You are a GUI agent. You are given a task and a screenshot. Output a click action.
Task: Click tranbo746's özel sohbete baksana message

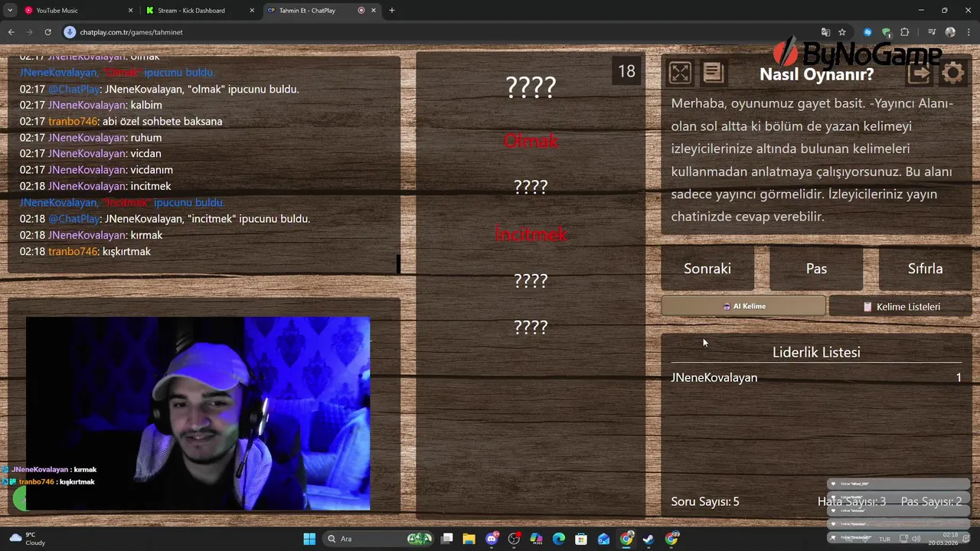[x=121, y=121]
